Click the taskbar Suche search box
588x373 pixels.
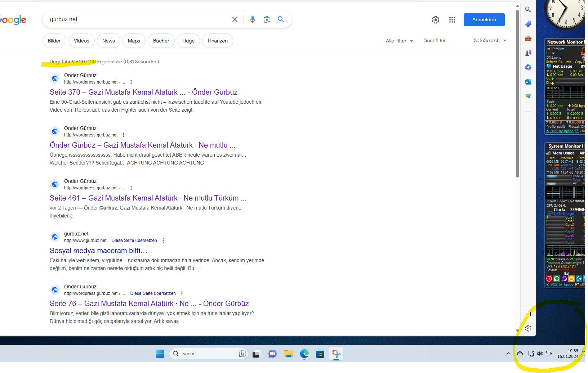[208, 354]
